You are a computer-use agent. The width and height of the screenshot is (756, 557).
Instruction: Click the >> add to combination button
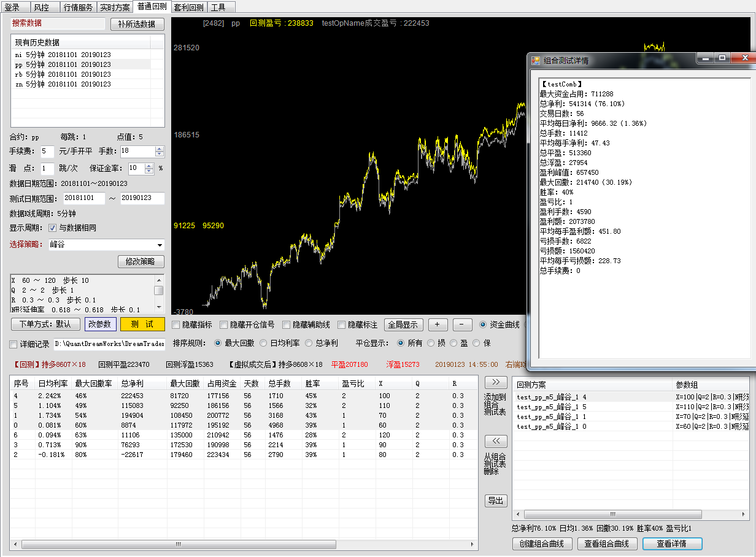click(496, 383)
